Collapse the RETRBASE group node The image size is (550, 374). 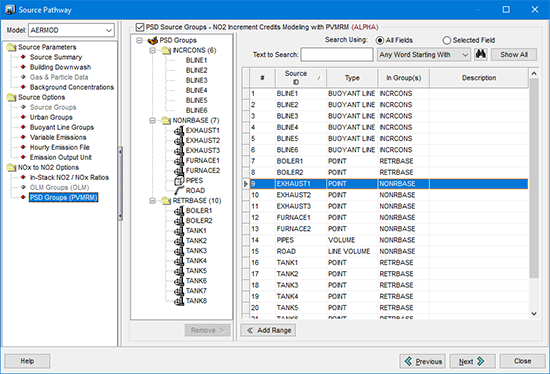[153, 201]
